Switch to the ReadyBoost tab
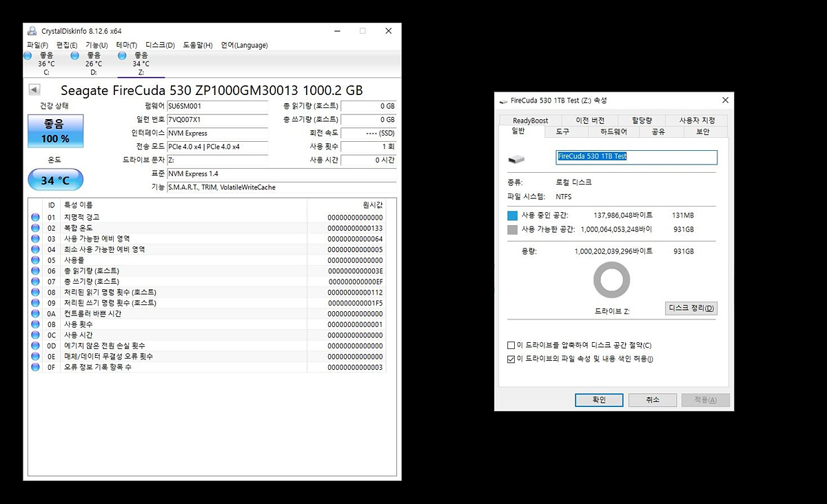Image resolution: width=827 pixels, height=504 pixels. [531, 120]
